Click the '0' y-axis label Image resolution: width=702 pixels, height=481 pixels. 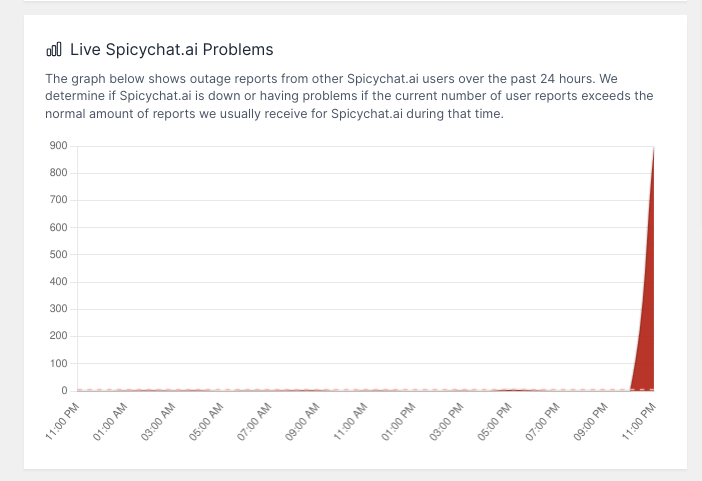64,391
